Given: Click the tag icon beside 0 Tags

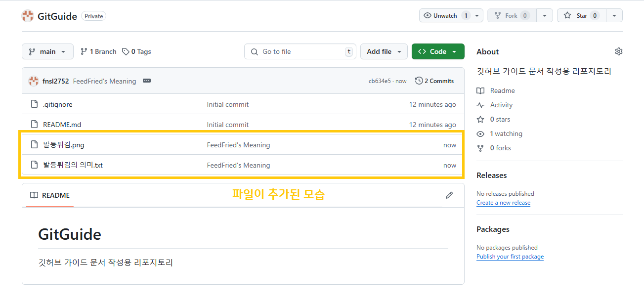Looking at the screenshot, I should click(126, 51).
